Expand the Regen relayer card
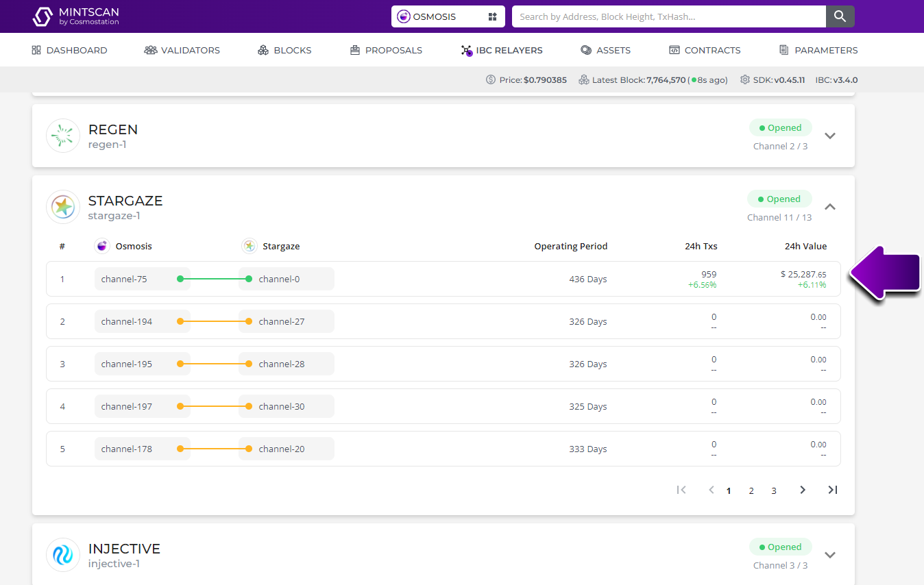 coord(830,136)
